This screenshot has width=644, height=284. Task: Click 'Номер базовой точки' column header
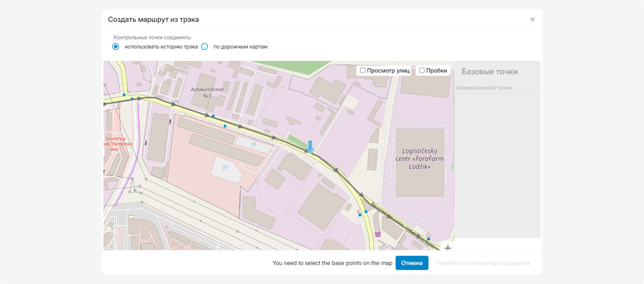[x=484, y=88]
